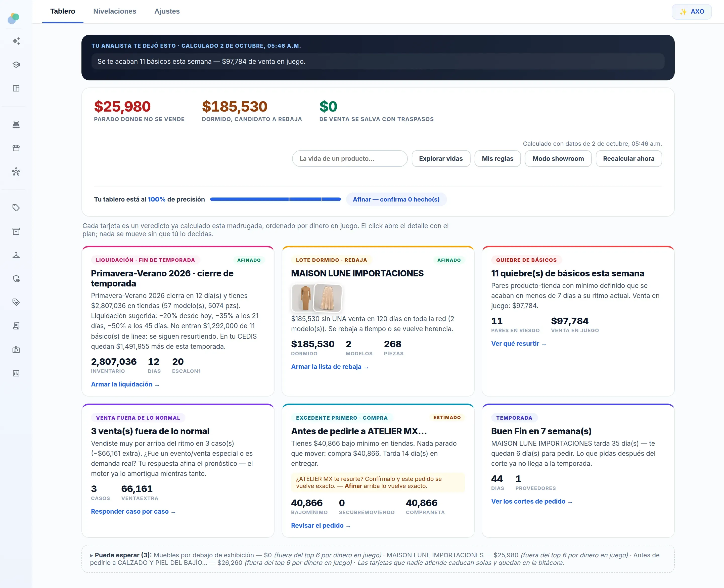The image size is (724, 588).
Task: Open the graduation cap icon in sidebar
Action: coord(16,65)
